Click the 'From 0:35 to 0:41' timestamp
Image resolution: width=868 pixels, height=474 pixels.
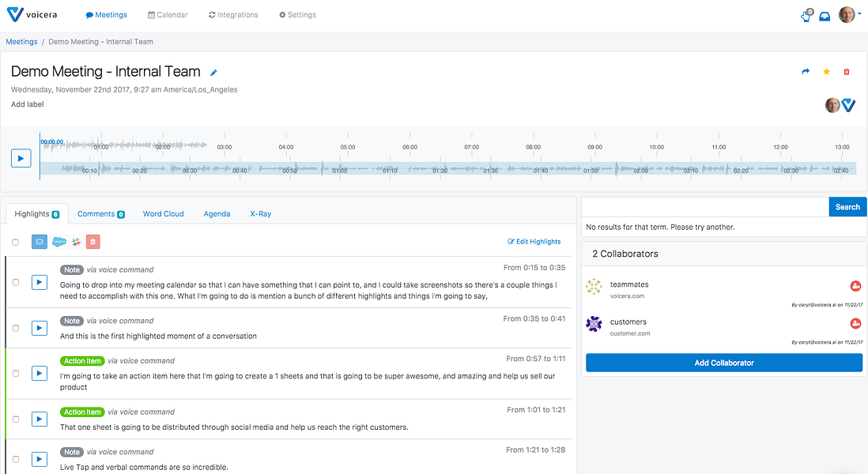(x=534, y=318)
